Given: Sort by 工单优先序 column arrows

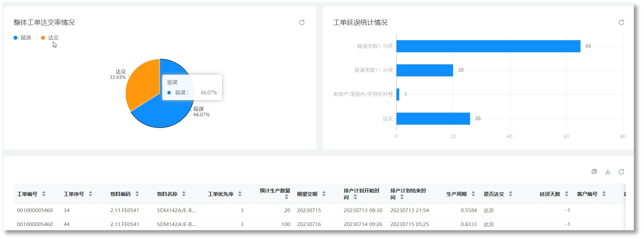Looking at the screenshot, I should pos(240,194).
